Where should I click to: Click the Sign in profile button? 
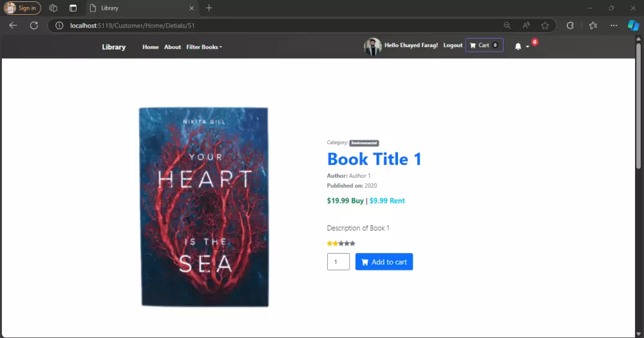pos(22,8)
